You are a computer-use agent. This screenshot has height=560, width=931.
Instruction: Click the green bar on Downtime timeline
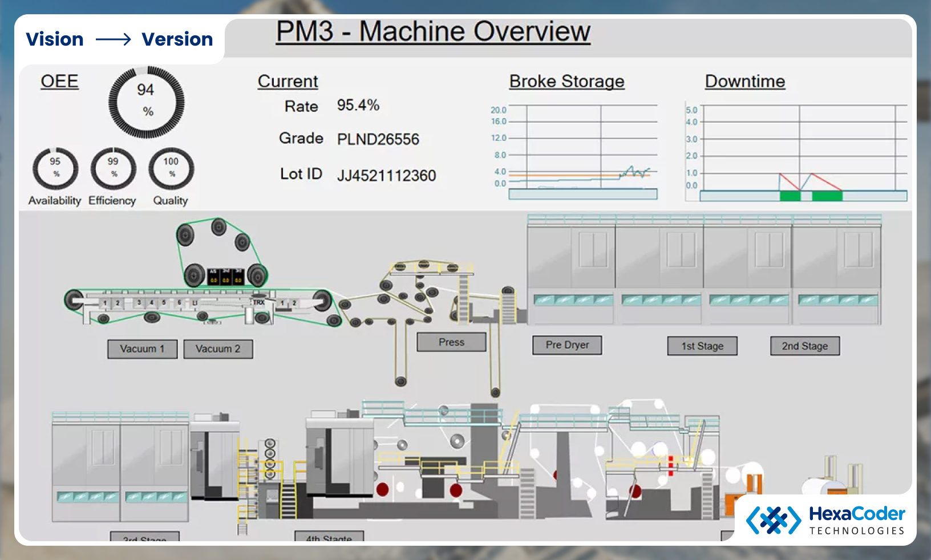[x=790, y=196]
